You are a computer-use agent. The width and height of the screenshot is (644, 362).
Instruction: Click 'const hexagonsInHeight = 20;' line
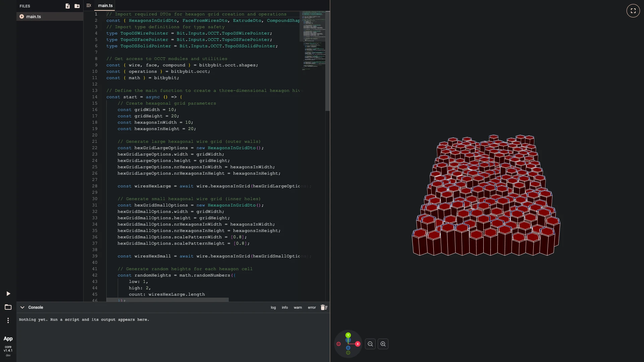pyautogui.click(x=157, y=129)
